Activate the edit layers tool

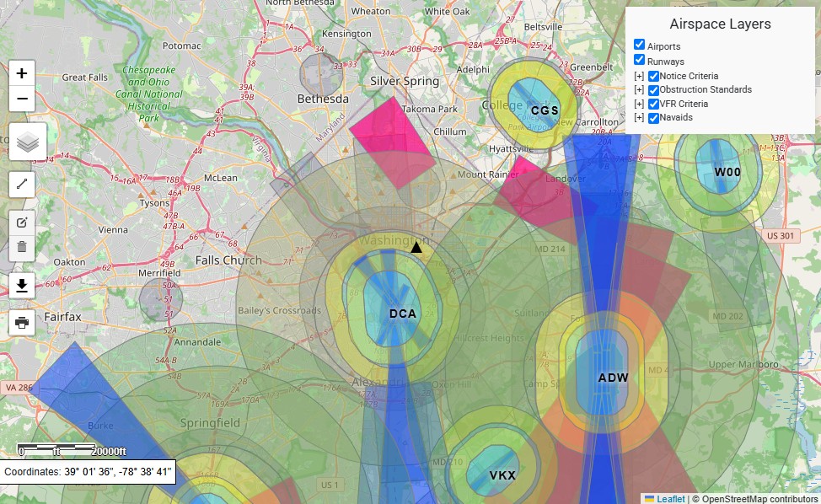[21, 223]
